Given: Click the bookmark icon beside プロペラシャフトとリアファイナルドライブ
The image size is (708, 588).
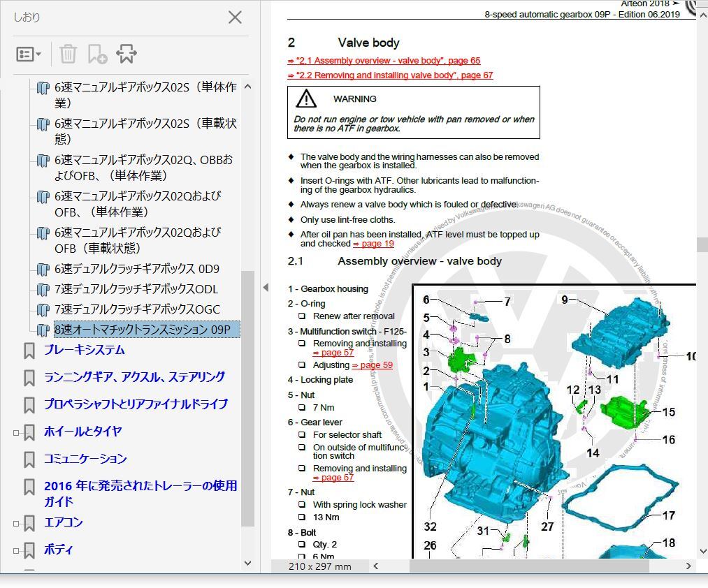Looking at the screenshot, I should (29, 405).
